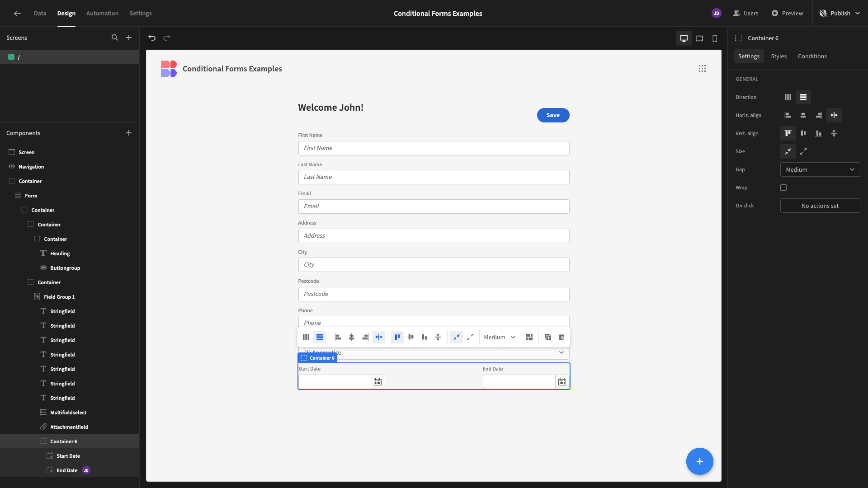The height and width of the screenshot is (488, 868).
Task: Duplicate component via floating toolbar icon
Action: pos(547,337)
